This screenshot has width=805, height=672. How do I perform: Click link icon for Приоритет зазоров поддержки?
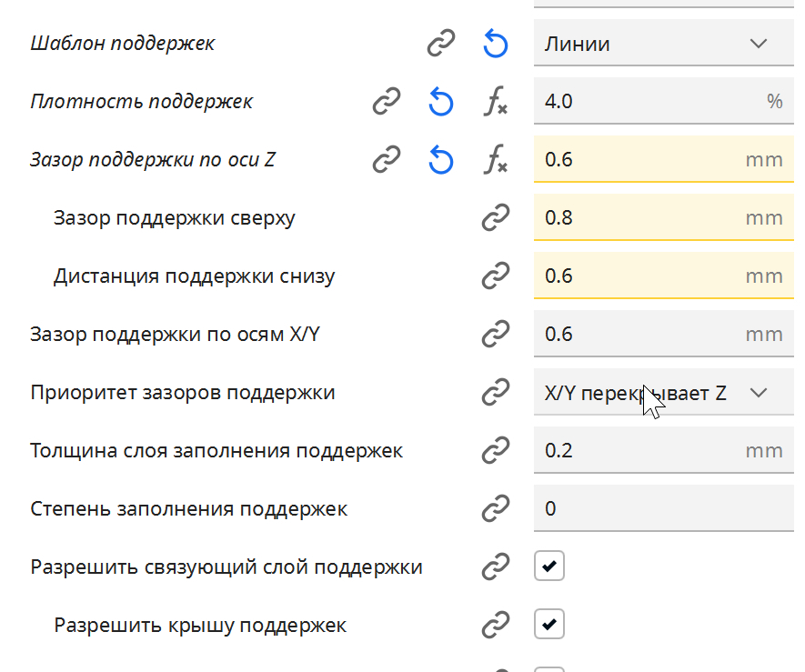click(x=495, y=393)
